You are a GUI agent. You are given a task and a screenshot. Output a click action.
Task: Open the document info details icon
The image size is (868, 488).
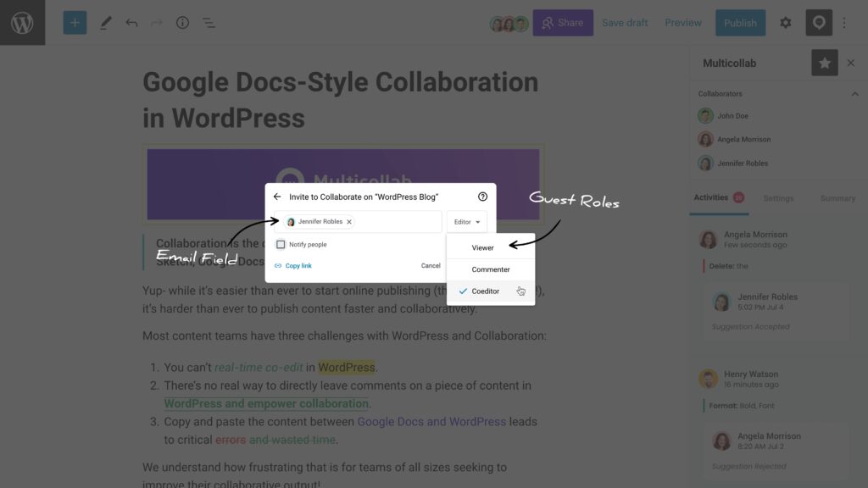pyautogui.click(x=183, y=23)
